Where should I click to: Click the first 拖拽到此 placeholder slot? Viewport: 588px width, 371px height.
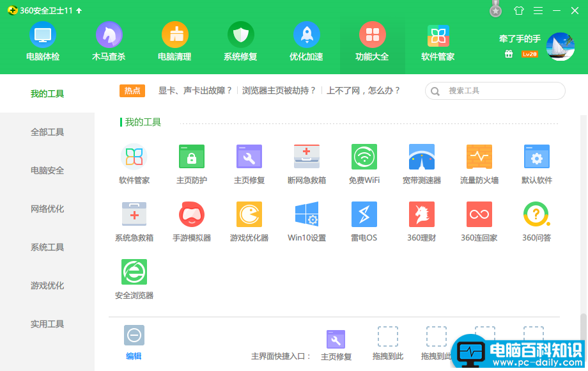point(388,336)
